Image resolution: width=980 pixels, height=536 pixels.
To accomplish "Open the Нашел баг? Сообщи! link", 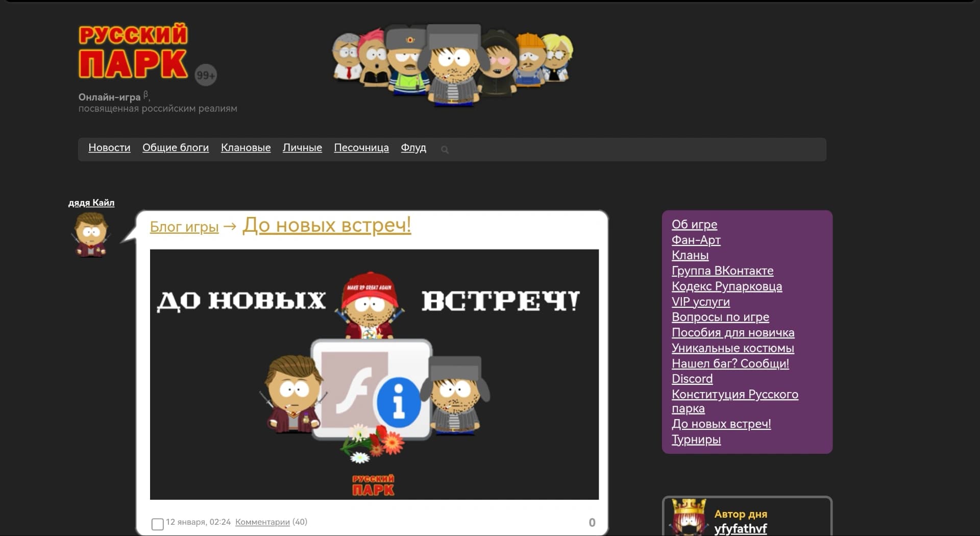I will pos(730,363).
